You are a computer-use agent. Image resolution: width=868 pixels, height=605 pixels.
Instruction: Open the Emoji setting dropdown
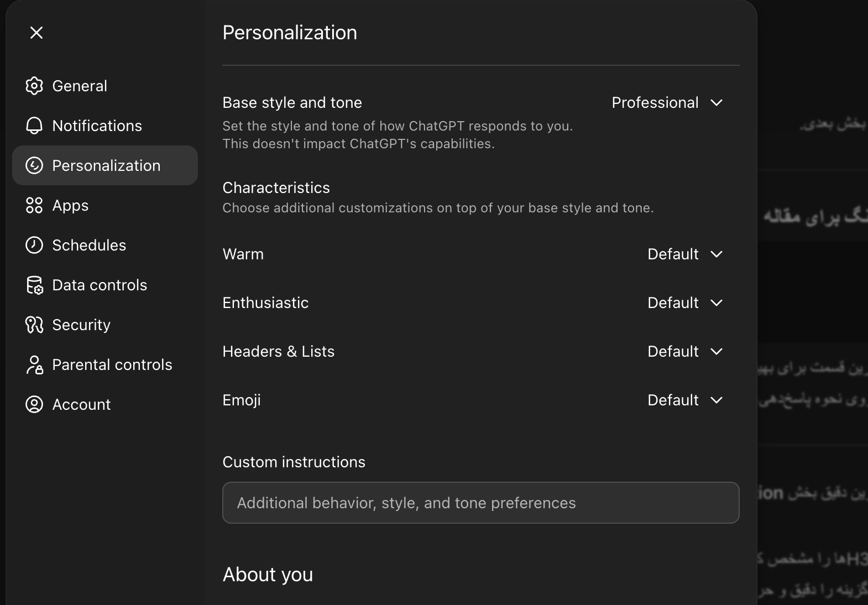685,400
